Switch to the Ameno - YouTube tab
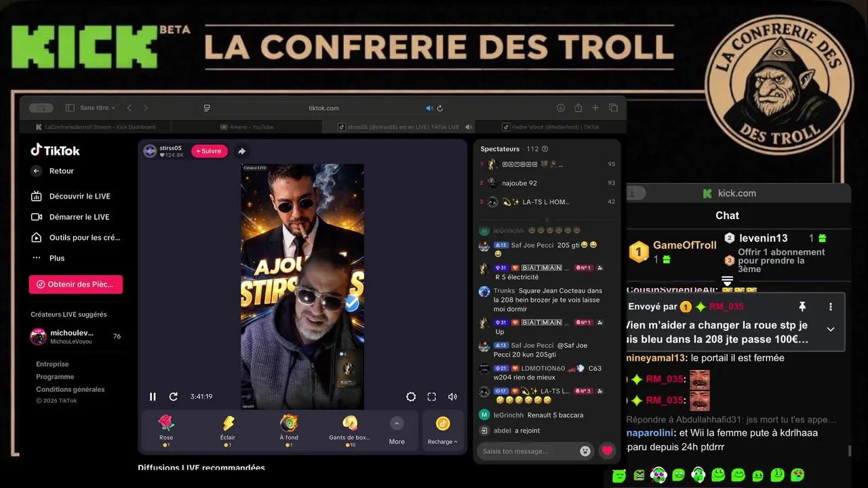This screenshot has width=868, height=488. tap(247, 127)
